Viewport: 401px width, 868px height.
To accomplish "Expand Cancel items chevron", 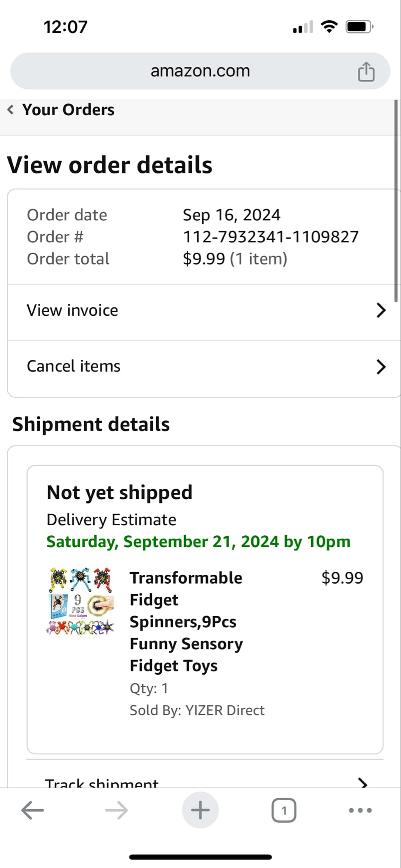I will [x=381, y=367].
